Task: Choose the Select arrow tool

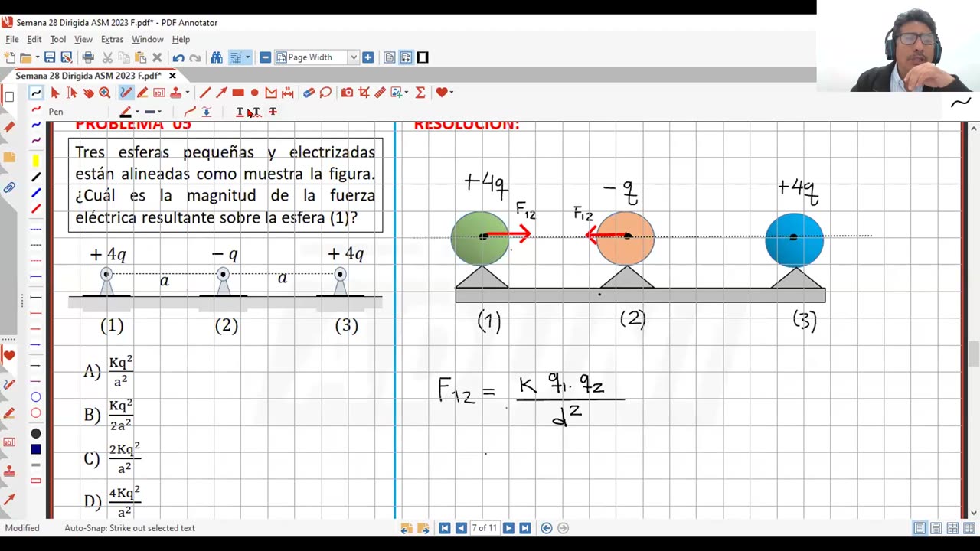Action: [x=55, y=93]
